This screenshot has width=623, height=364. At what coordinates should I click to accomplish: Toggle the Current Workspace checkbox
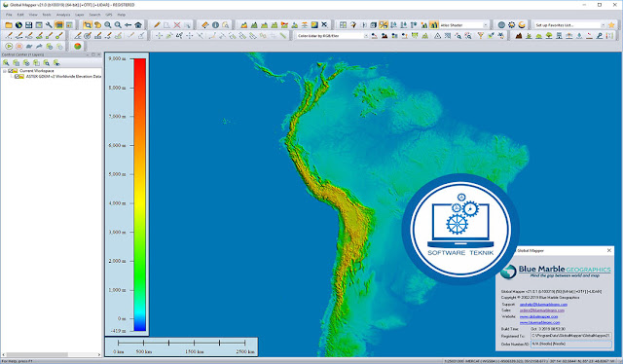click(x=11, y=71)
